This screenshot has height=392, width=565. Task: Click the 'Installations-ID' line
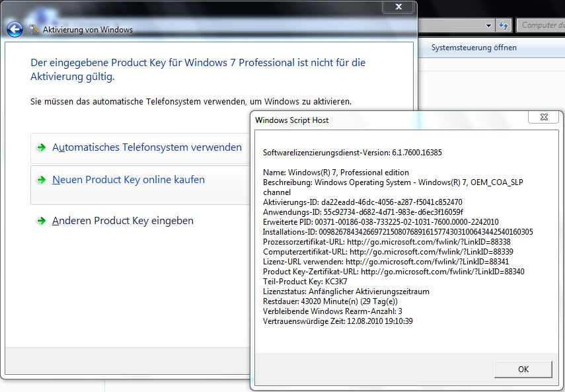coord(398,231)
